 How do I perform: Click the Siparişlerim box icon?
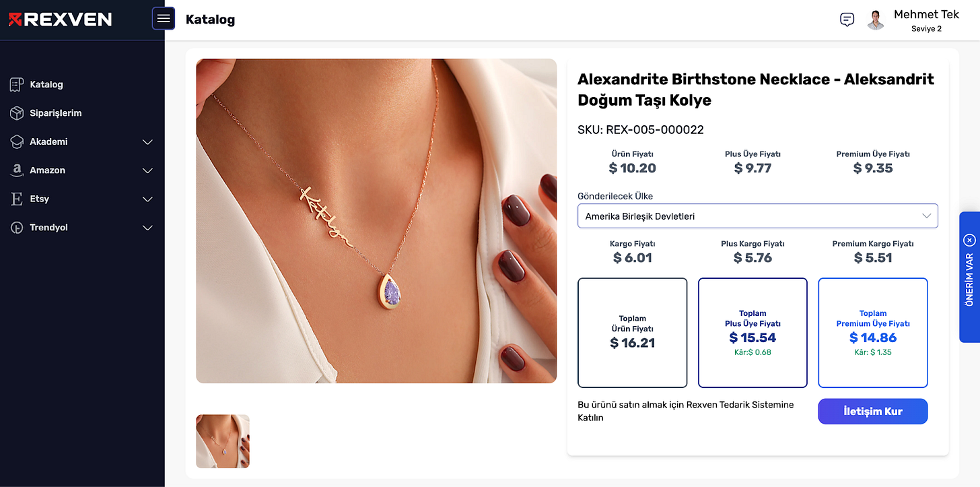(17, 113)
